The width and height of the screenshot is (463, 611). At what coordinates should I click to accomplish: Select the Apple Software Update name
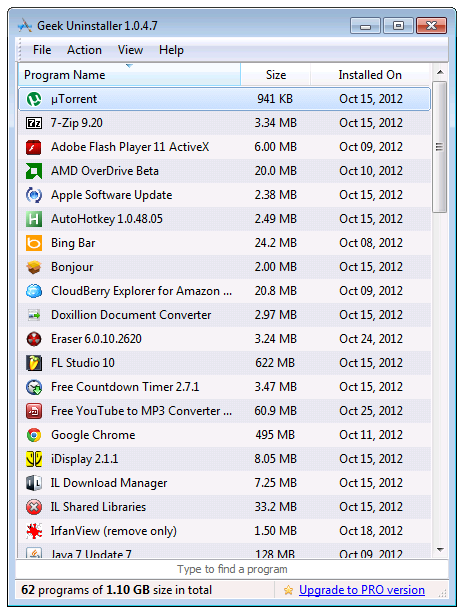point(111,195)
